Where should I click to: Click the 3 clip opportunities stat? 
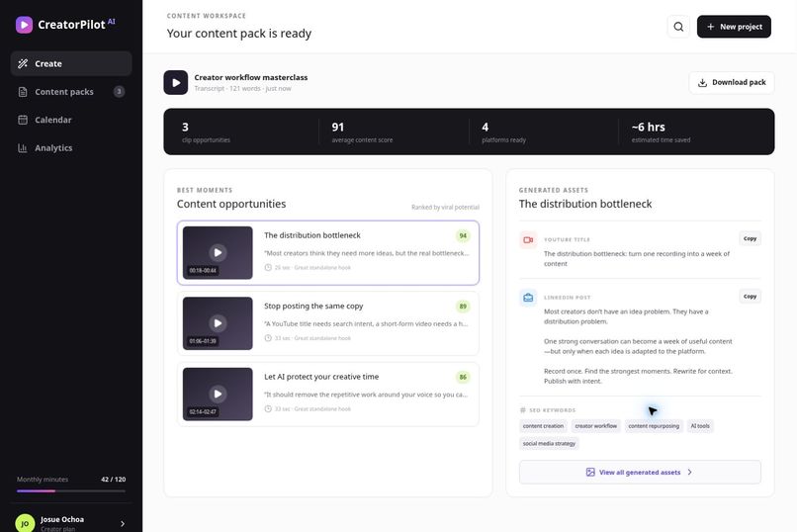point(206,132)
